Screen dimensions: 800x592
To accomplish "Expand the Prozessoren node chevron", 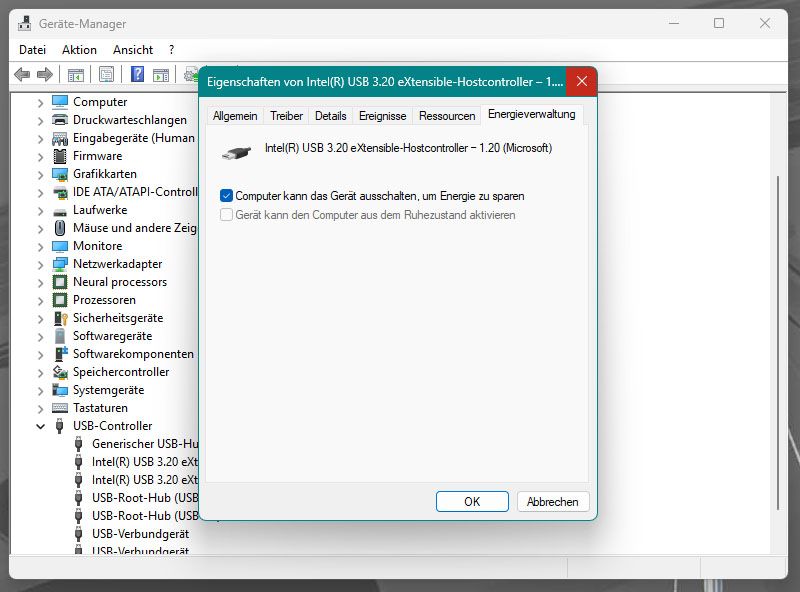I will click(40, 301).
